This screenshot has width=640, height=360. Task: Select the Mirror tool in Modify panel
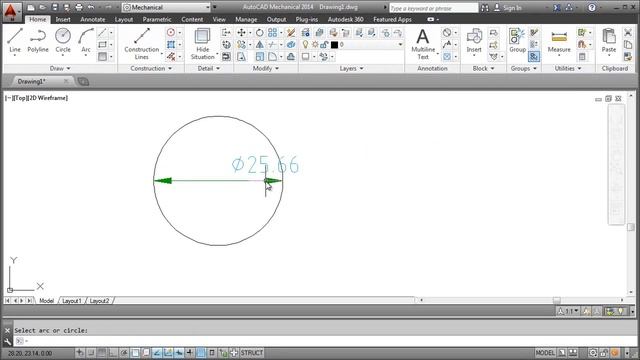click(260, 45)
